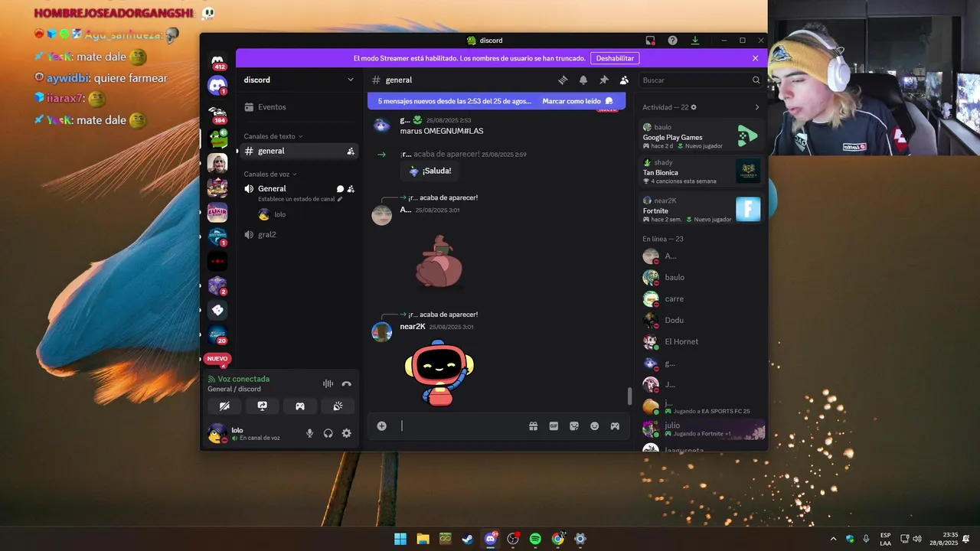Join the General voice channel
Screen dimensions: 980x551
click(x=272, y=188)
